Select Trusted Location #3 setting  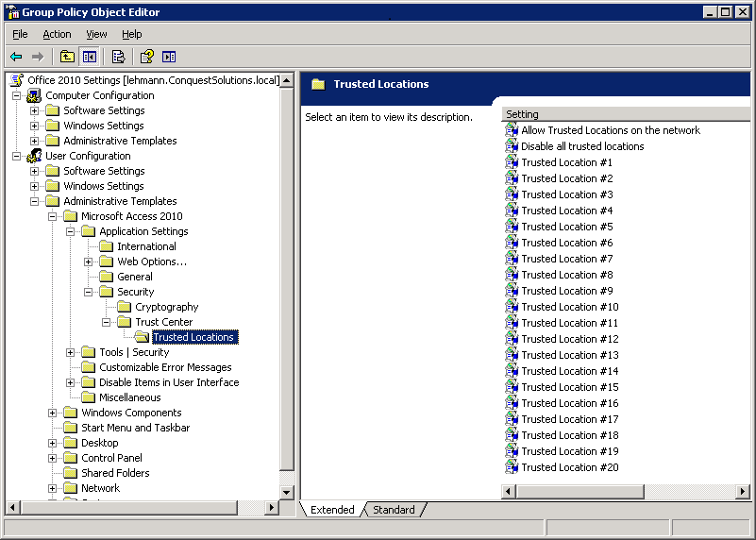pyautogui.click(x=567, y=194)
